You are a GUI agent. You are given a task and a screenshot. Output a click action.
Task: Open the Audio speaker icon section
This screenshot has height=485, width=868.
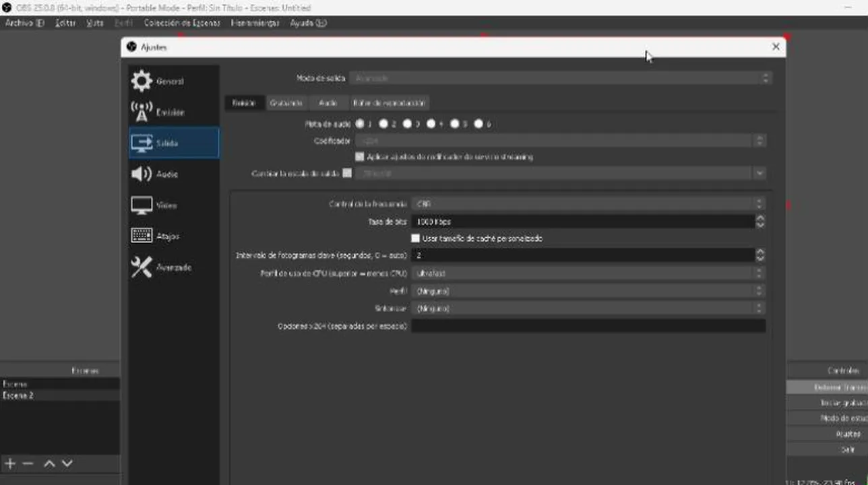[x=142, y=174]
